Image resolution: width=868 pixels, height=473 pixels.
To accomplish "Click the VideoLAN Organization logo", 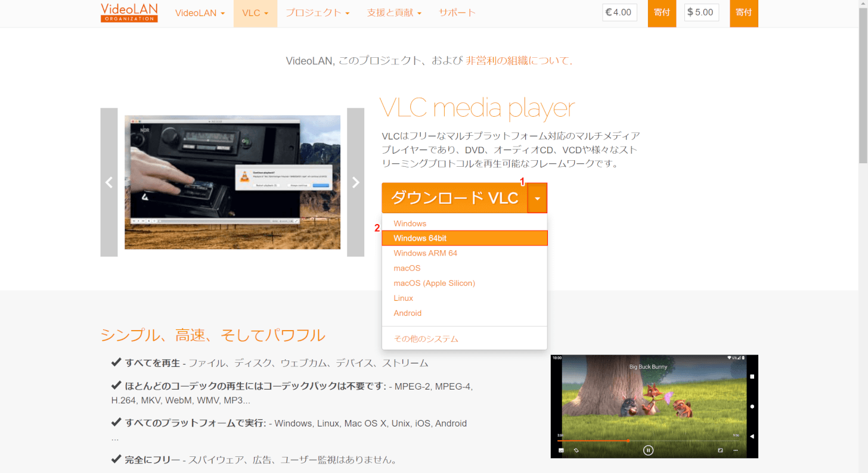I will tap(129, 13).
